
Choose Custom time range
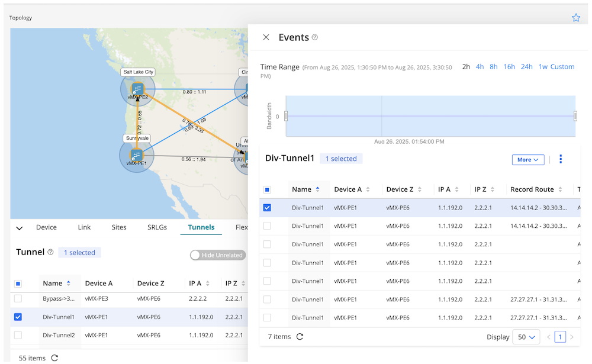(x=562, y=67)
